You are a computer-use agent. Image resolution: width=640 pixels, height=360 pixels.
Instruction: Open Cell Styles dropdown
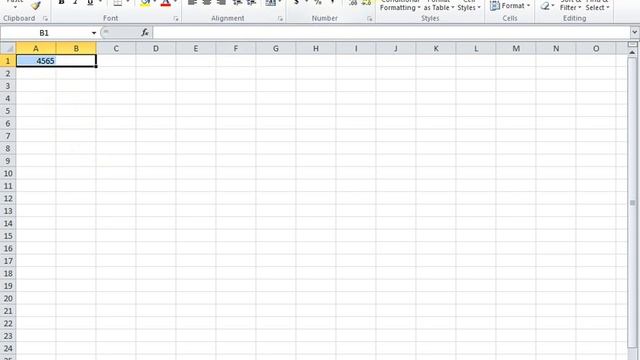click(469, 5)
